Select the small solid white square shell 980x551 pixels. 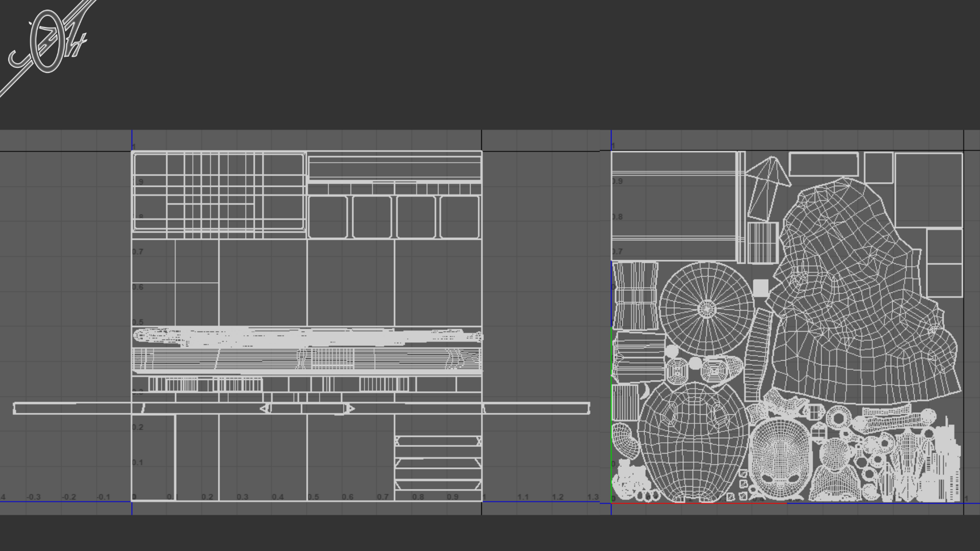pyautogui.click(x=761, y=288)
